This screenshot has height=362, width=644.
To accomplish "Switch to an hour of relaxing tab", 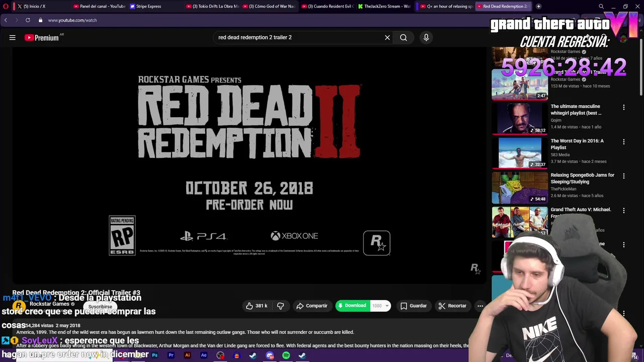I will tap(446, 6).
